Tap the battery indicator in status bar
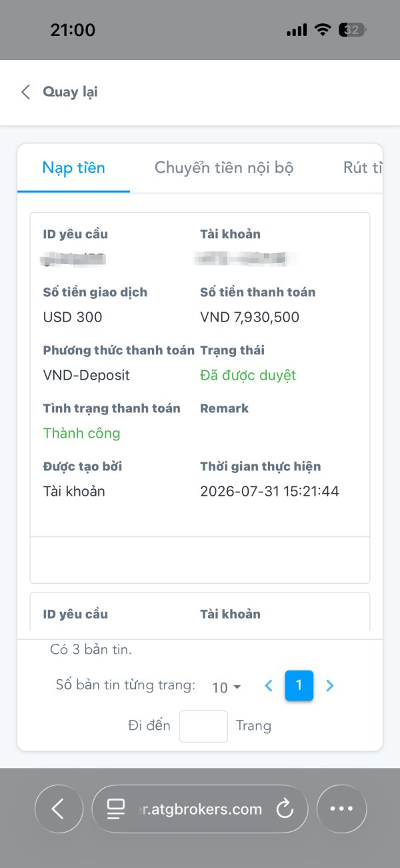 tap(352, 30)
